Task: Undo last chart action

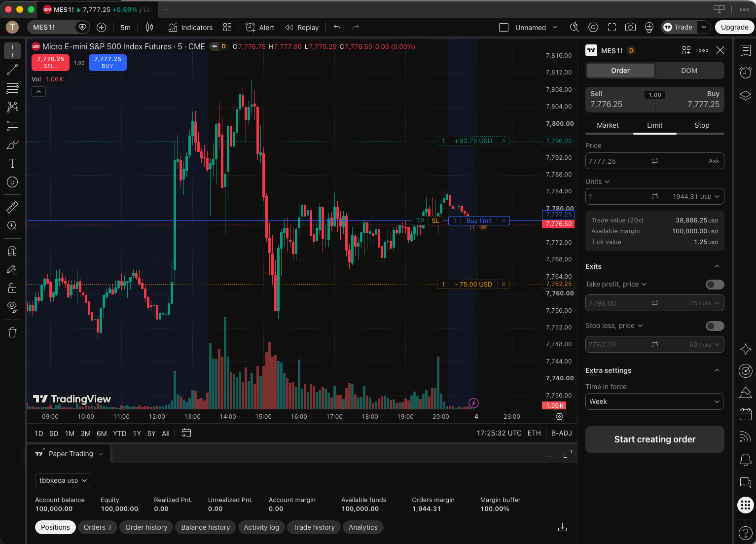Action: (x=337, y=27)
